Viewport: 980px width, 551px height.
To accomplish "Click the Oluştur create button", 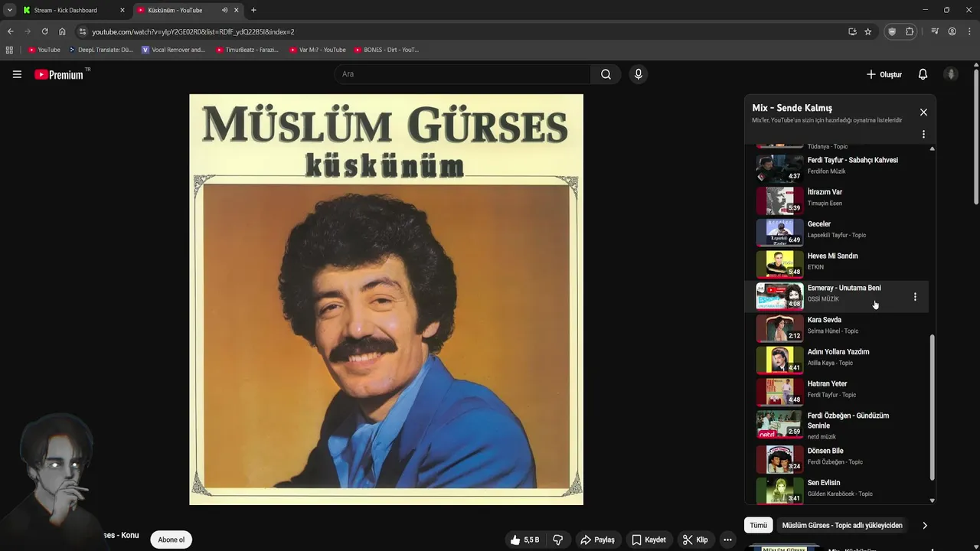I will point(884,74).
